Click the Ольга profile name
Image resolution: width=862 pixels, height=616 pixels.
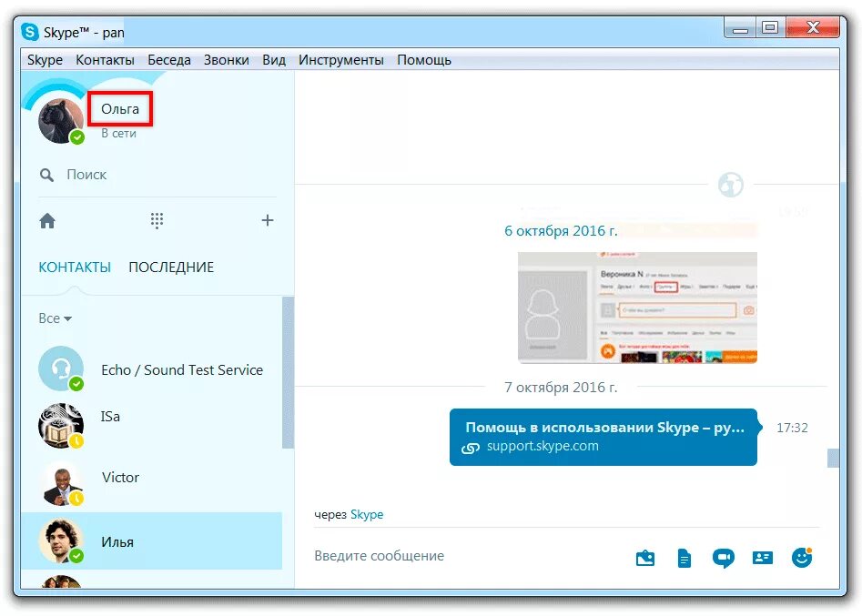[120, 109]
